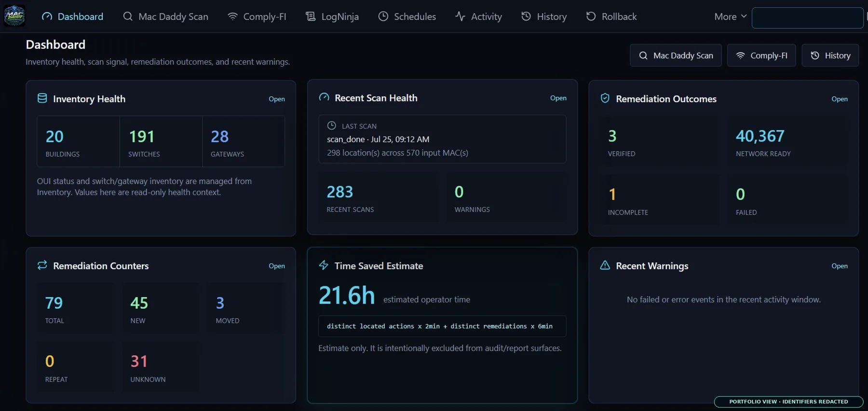Click the Inventory Health database icon
This screenshot has height=411, width=868.
42,98
